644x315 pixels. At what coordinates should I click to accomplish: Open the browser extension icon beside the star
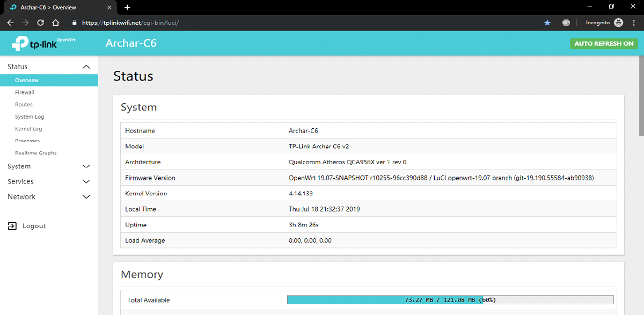(566, 23)
